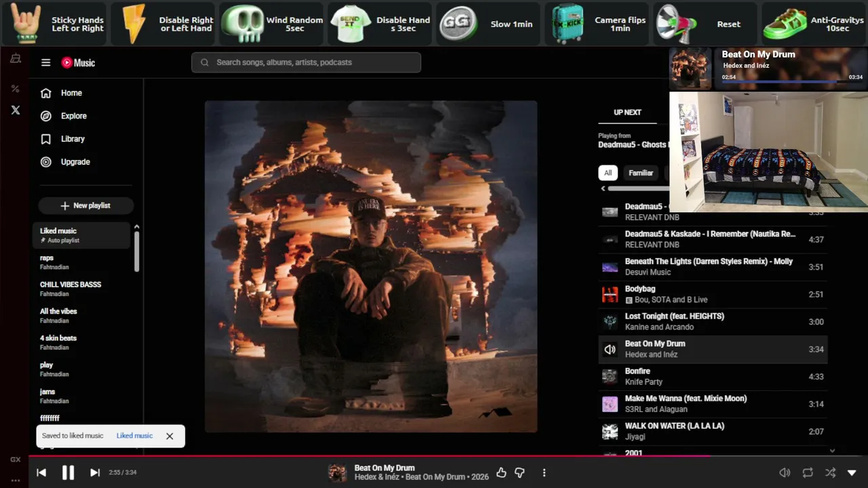The height and width of the screenshot is (488, 868).
Task: Open the Liked music auto playlist
Action: pos(81,235)
